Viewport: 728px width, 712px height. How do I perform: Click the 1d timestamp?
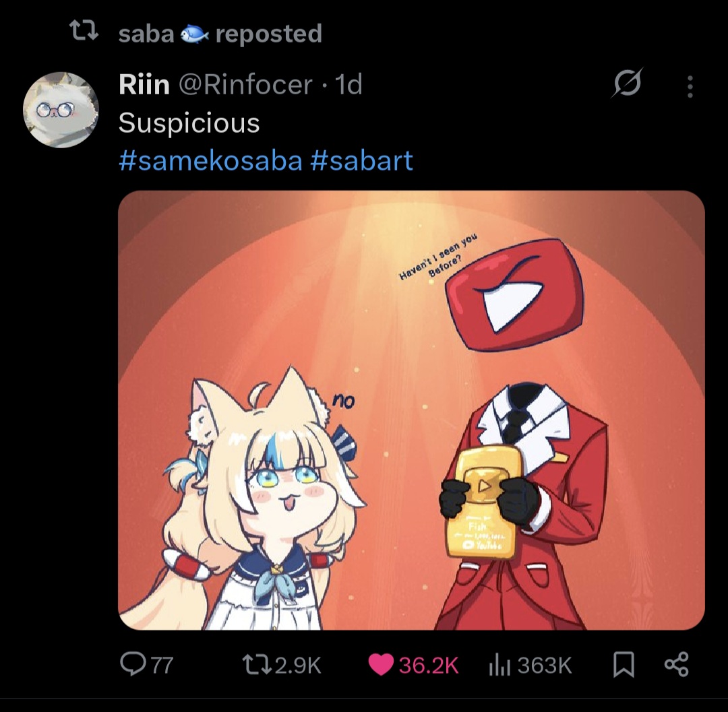click(x=348, y=84)
